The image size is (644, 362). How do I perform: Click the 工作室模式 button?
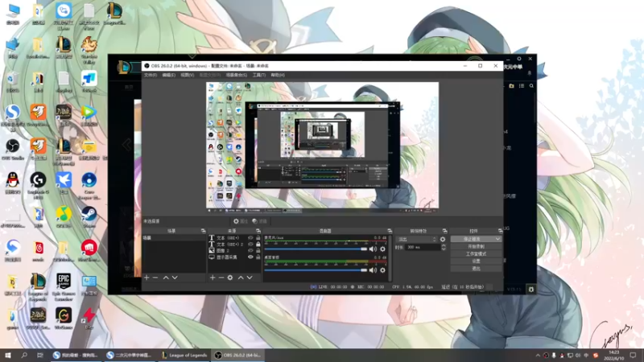tap(476, 253)
